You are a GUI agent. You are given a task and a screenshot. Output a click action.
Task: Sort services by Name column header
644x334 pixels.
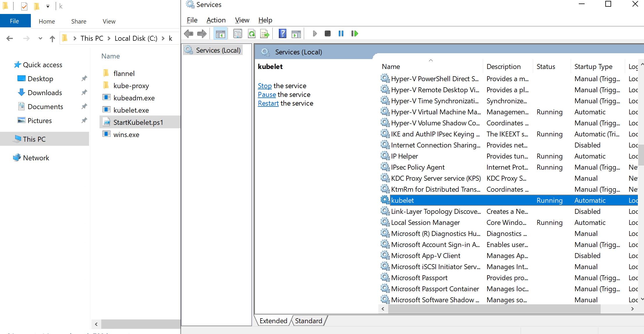point(431,67)
